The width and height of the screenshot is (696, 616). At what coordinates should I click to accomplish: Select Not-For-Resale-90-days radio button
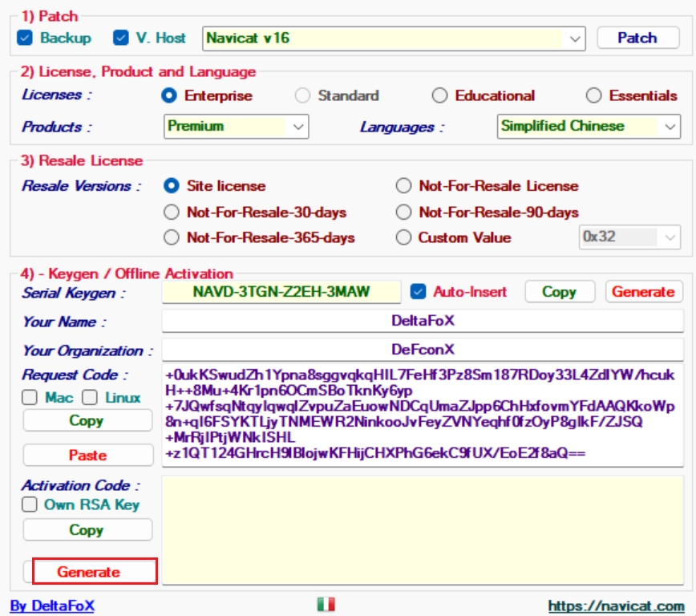coord(403,213)
